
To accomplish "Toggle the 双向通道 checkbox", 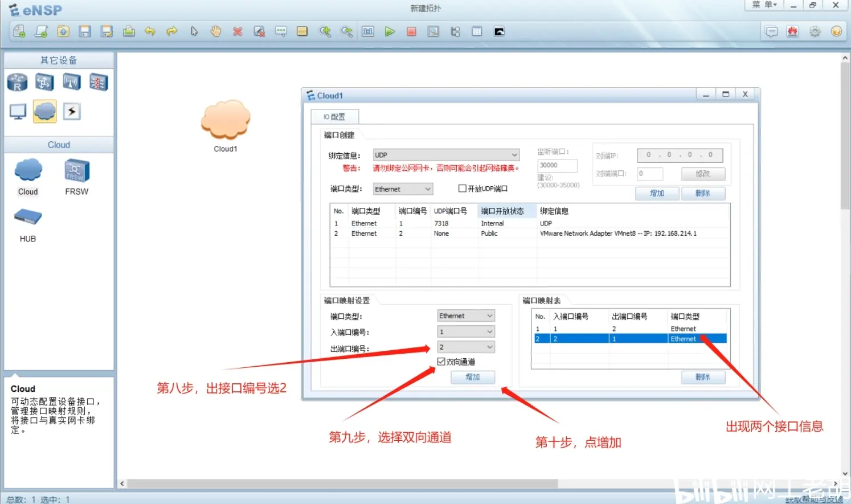I will click(441, 362).
